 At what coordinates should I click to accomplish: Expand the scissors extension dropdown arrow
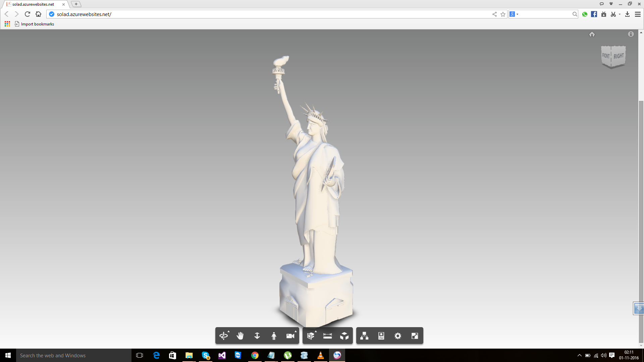coord(620,14)
